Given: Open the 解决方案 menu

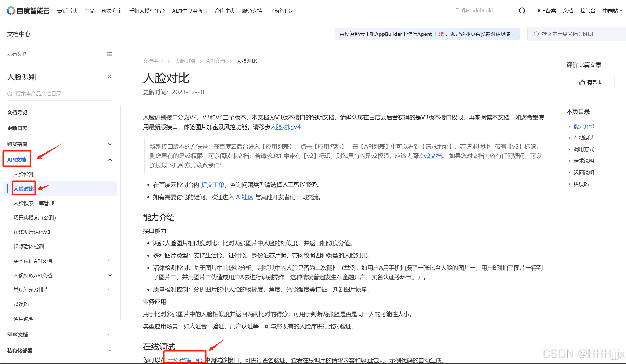Looking at the screenshot, I should click(112, 11).
